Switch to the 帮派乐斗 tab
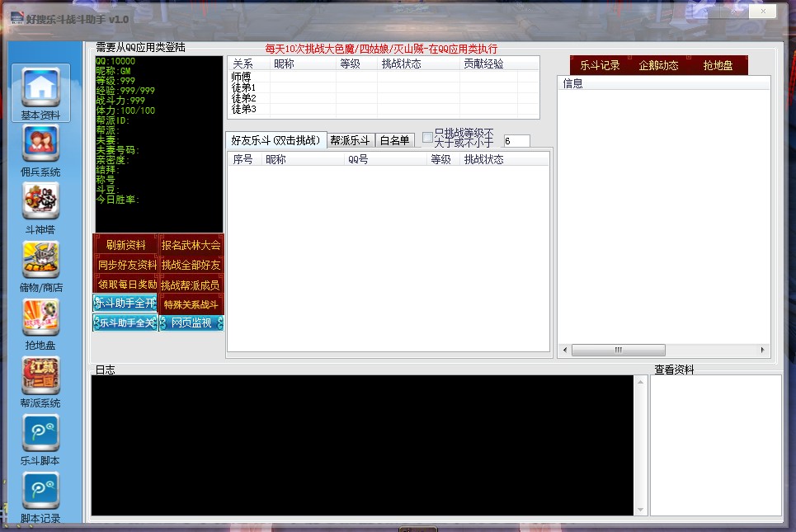This screenshot has height=532, width=796. click(351, 140)
